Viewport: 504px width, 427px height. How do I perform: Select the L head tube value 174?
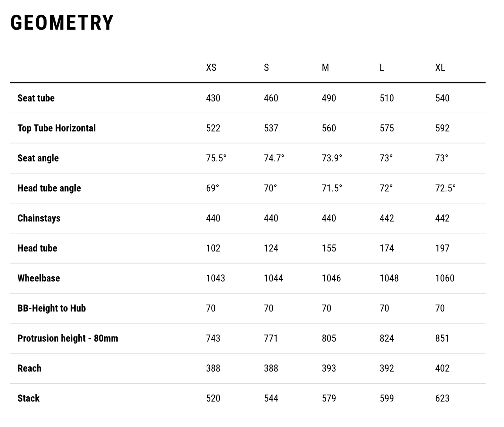pyautogui.click(x=386, y=248)
